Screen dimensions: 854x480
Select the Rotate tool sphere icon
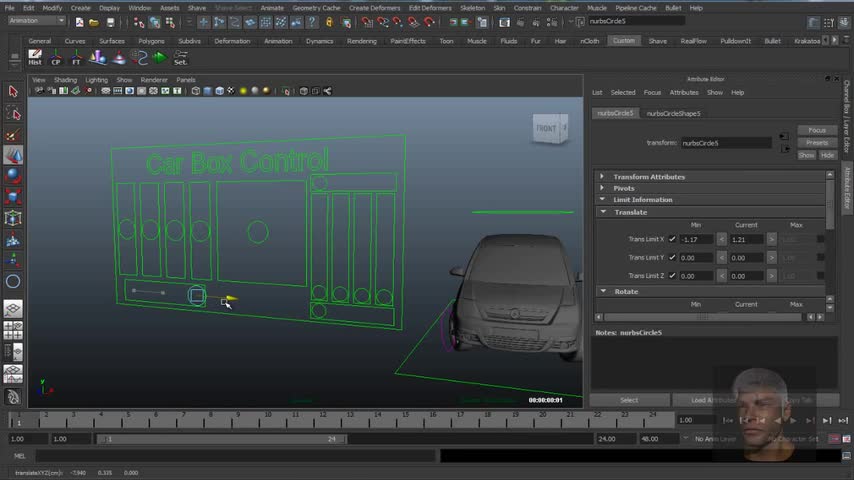13,175
